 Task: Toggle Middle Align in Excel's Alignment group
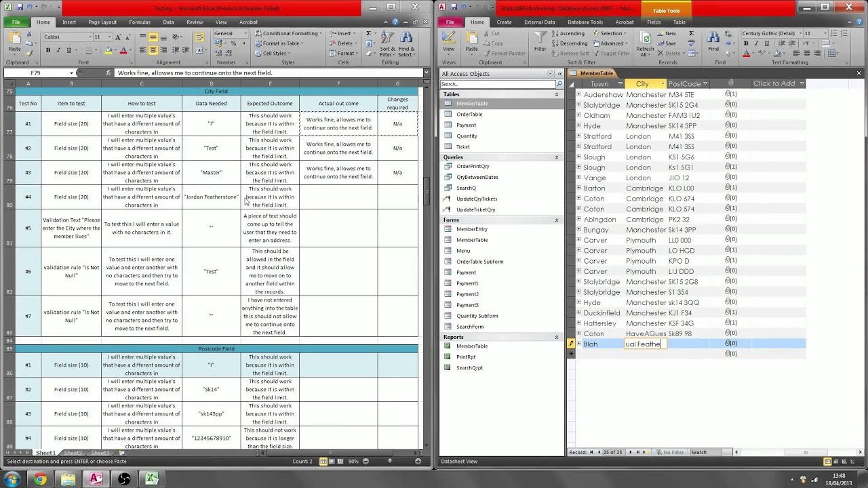(153, 37)
